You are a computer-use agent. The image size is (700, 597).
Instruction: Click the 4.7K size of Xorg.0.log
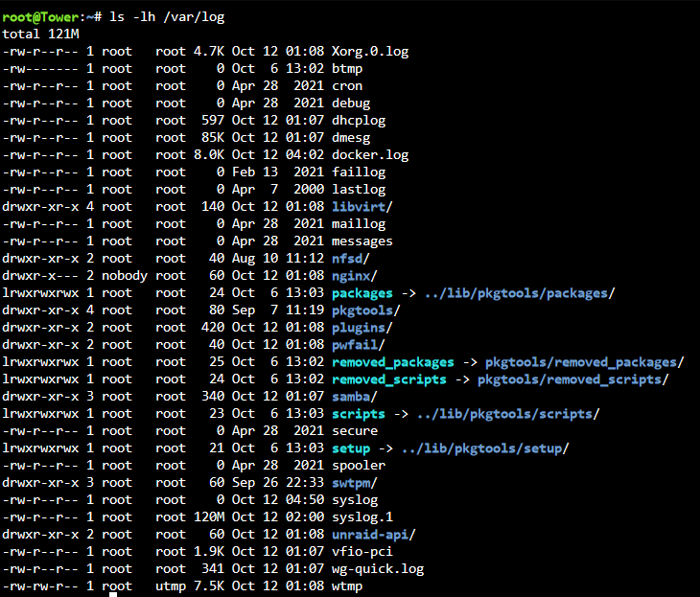209,52
